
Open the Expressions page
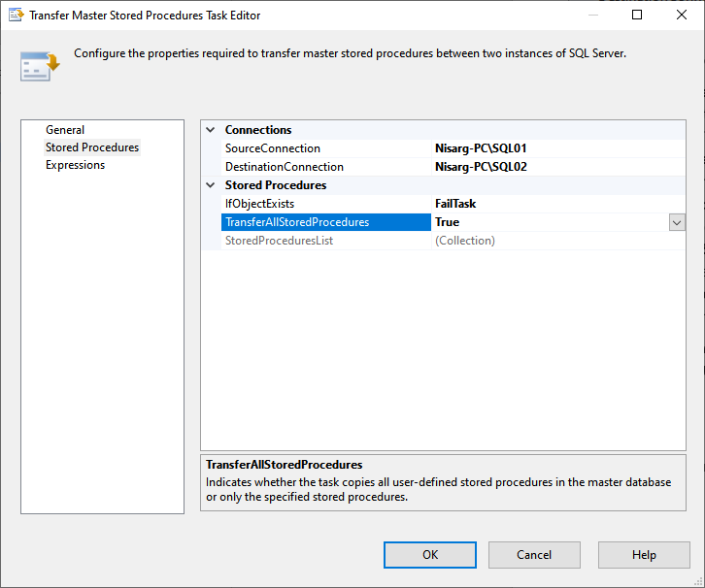[x=75, y=165]
